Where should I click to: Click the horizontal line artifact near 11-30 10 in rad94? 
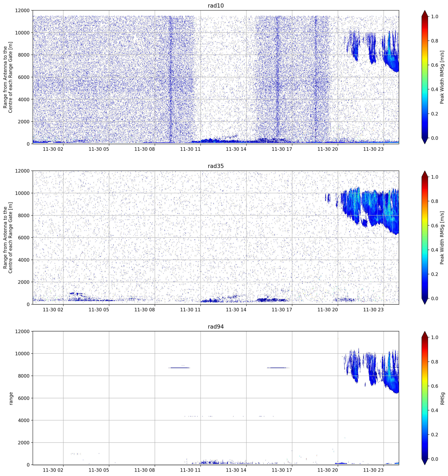[179, 368]
